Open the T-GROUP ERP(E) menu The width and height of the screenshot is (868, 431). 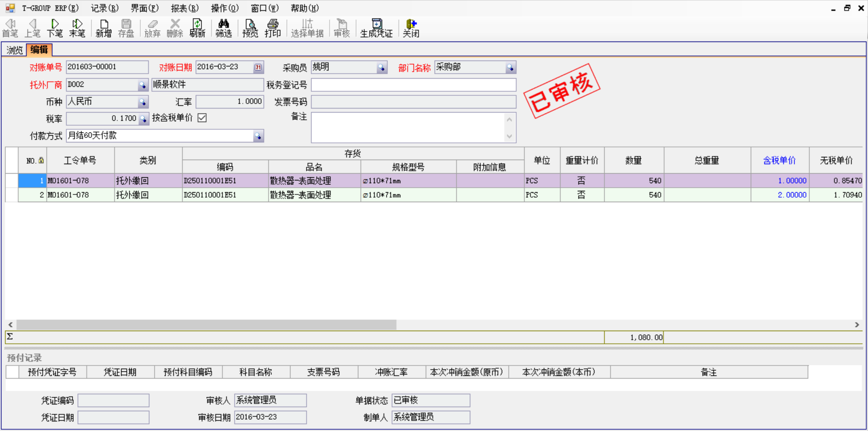(x=50, y=8)
